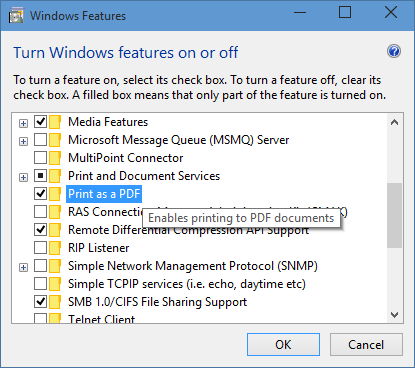Click the blue help question mark icon
This screenshot has width=415, height=368.
394,51
